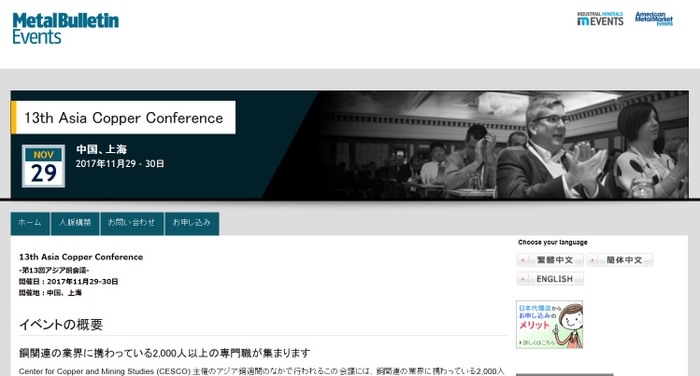Click the bold 13th Asia Copper Conference heading

click(x=81, y=257)
